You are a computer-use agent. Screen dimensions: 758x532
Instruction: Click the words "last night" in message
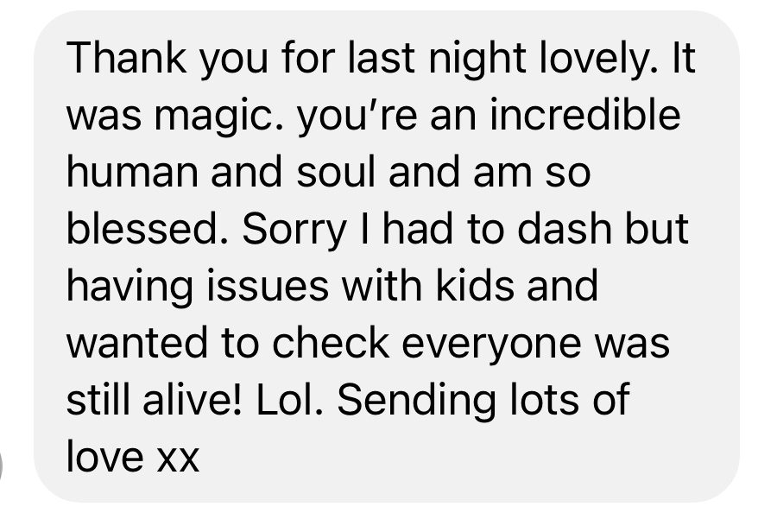click(x=437, y=59)
